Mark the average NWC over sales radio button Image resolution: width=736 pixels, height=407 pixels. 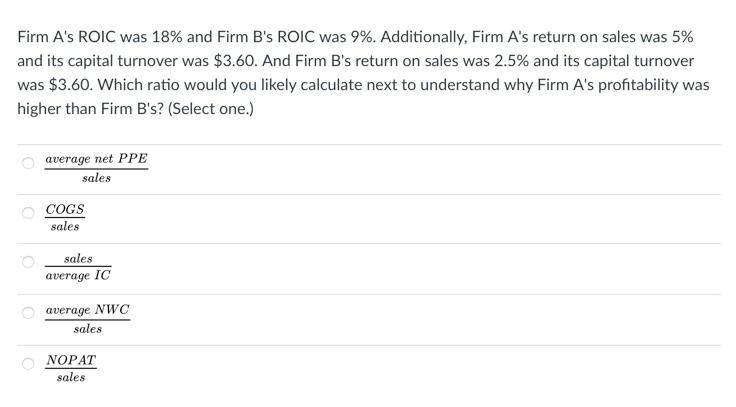(x=28, y=312)
